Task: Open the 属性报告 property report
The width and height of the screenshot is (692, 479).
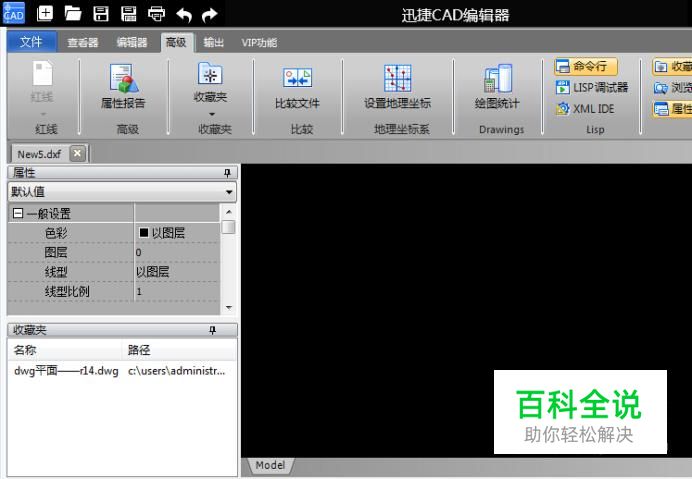Action: 123,86
